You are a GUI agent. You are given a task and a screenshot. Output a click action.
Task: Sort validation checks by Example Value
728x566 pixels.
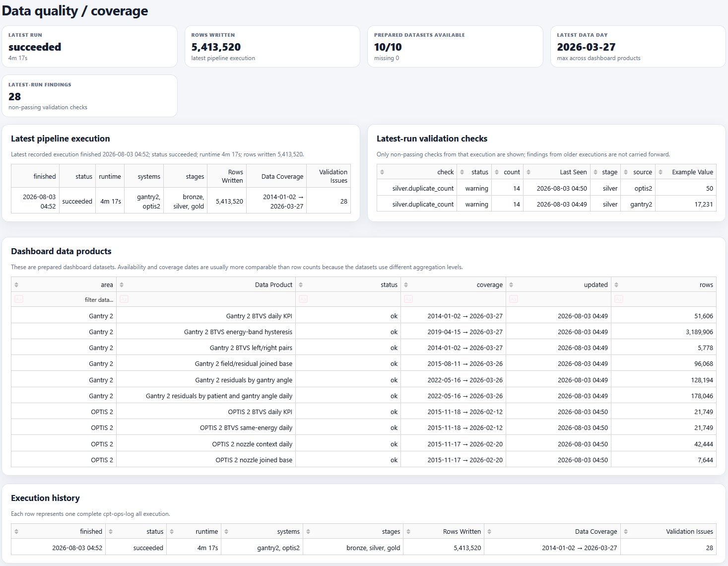(661, 172)
